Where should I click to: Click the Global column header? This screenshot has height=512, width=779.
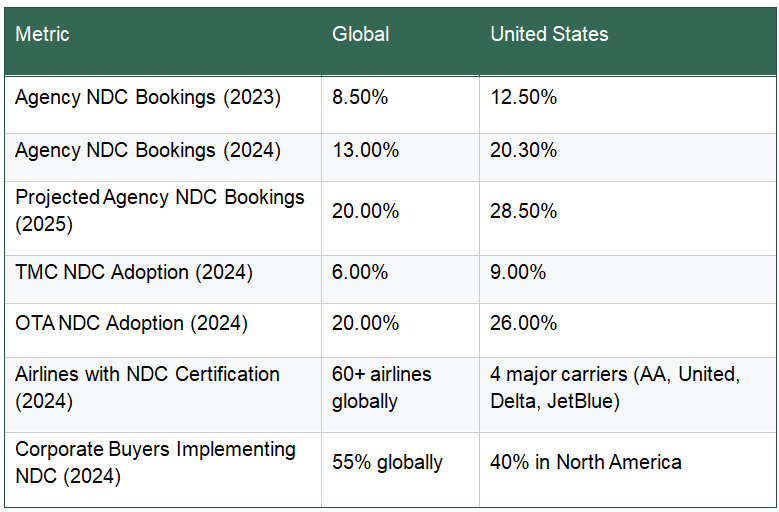361,34
